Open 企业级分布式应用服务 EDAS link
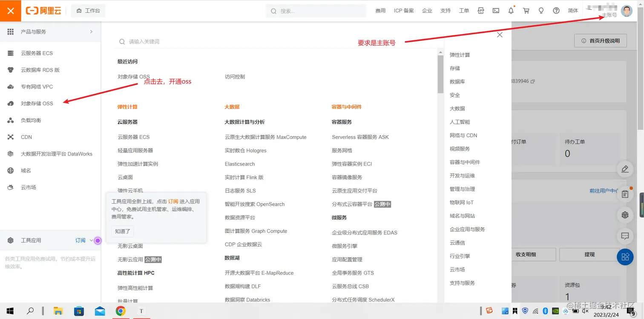The height and width of the screenshot is (319, 644). pyautogui.click(x=365, y=233)
